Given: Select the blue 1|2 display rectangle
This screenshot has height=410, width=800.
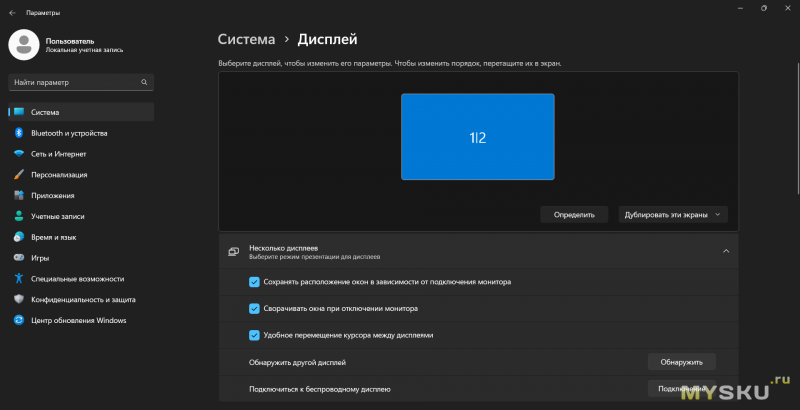Looking at the screenshot, I should click(x=477, y=136).
